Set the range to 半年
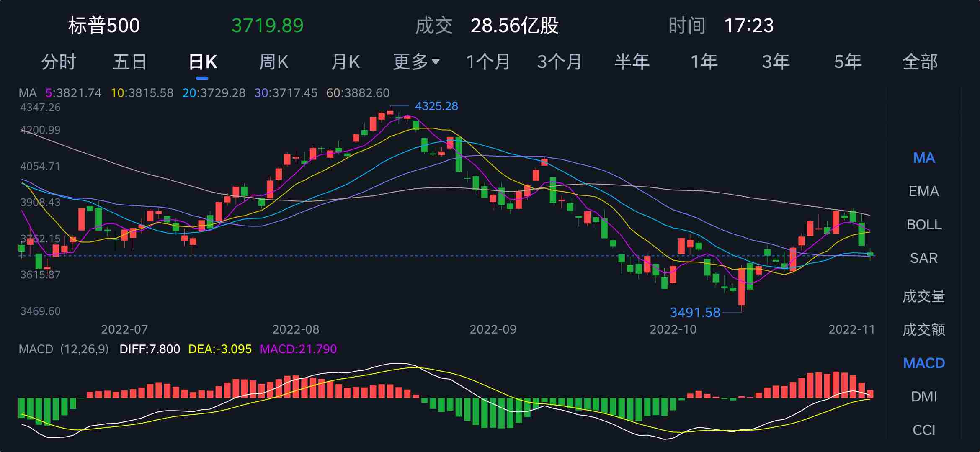 coord(632,62)
